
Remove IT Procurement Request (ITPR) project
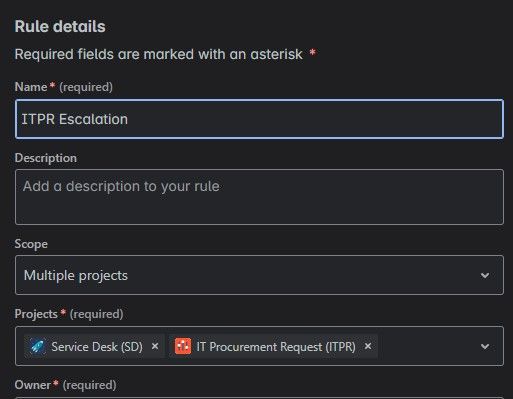coord(368,346)
